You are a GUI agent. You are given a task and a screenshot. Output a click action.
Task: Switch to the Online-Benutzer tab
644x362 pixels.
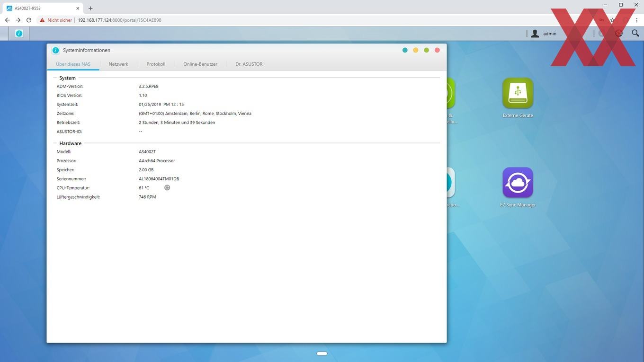click(x=200, y=64)
